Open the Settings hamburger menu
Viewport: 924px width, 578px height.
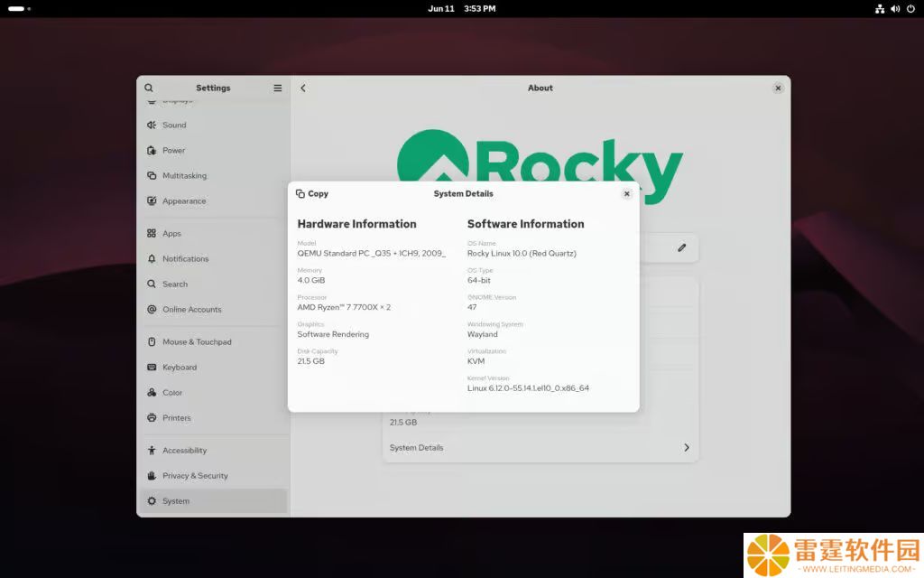point(278,88)
